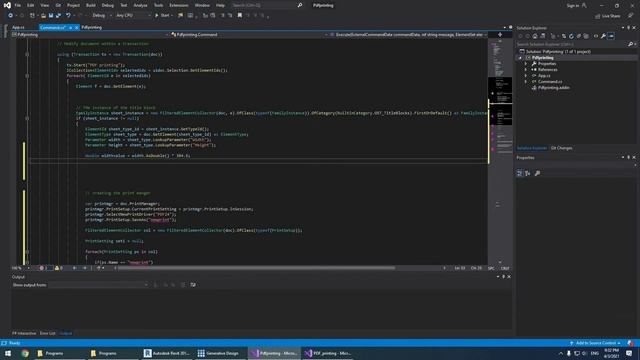
Task: Open the Extensions menu
Action: (x=179, y=5)
